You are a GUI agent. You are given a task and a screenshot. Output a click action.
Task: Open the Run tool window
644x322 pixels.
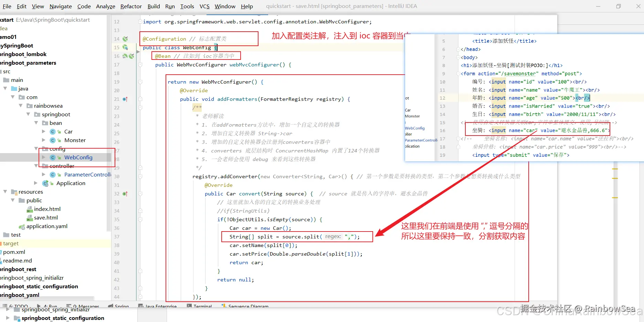(x=47, y=305)
